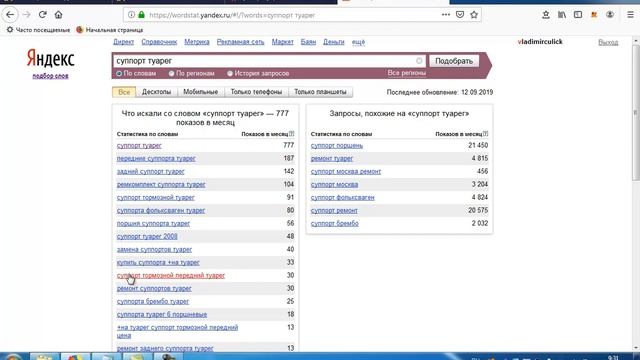This screenshot has height=360, width=640.
Task: Open the Firefox hamburger menu
Action: 630,15
